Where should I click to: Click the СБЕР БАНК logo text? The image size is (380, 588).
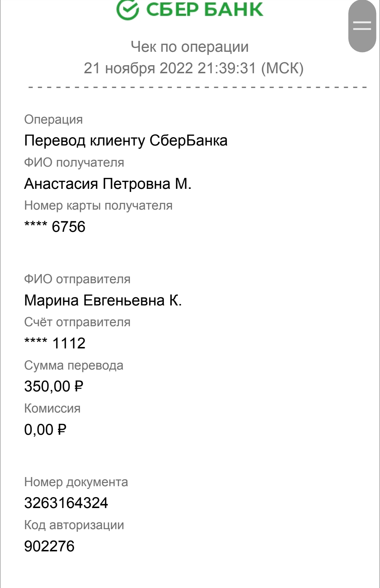pos(204,10)
